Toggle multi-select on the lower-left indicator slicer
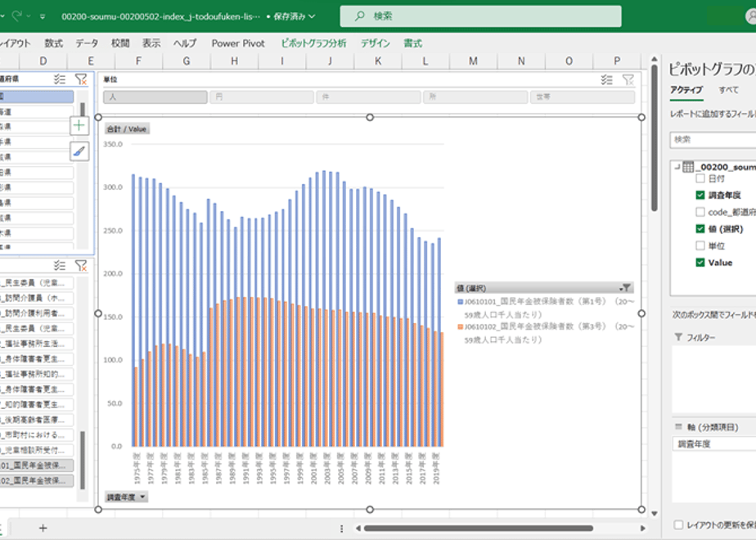The width and height of the screenshot is (756, 540). coord(59,265)
